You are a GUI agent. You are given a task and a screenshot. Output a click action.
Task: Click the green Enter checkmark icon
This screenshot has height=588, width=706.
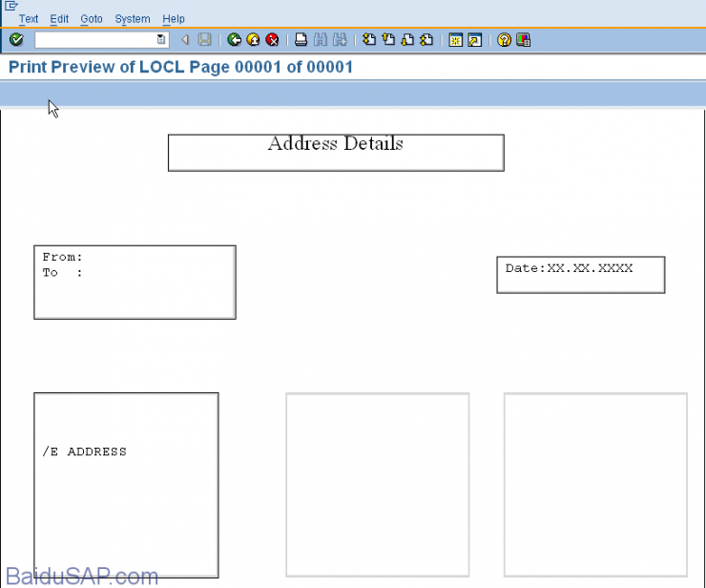(x=16, y=40)
